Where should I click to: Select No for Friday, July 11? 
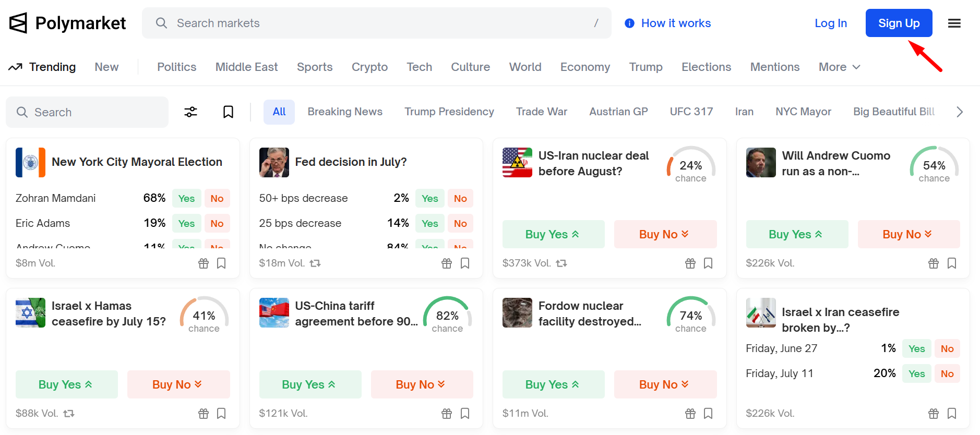point(947,373)
